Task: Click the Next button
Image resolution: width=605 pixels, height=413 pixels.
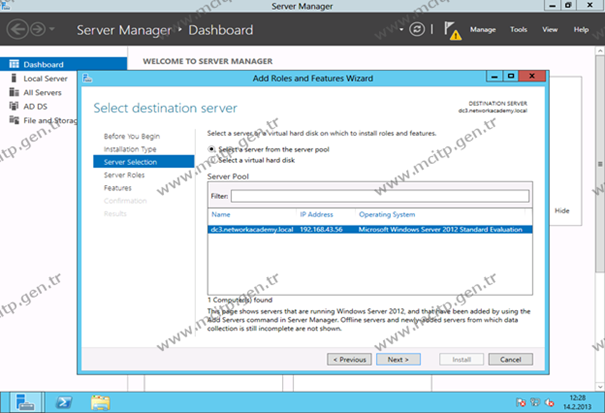Action: [x=398, y=359]
